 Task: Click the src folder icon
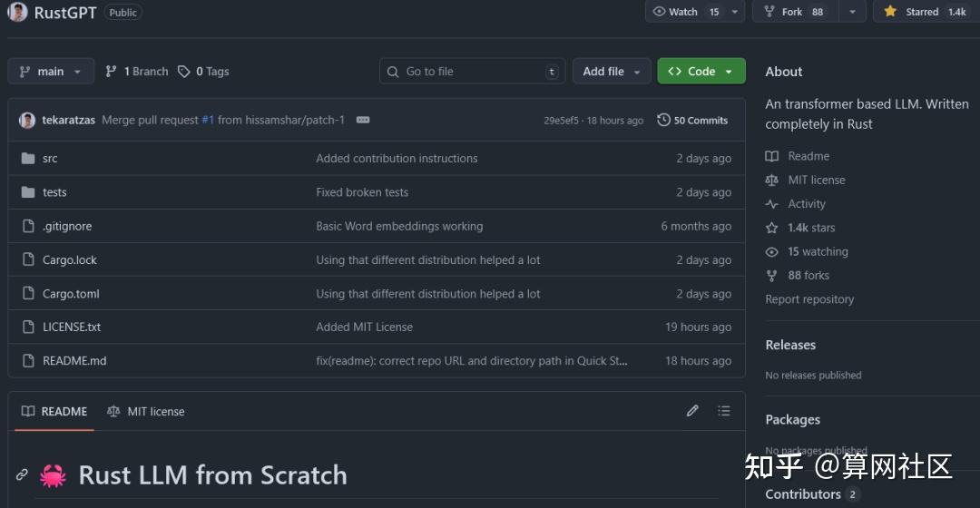(27, 159)
